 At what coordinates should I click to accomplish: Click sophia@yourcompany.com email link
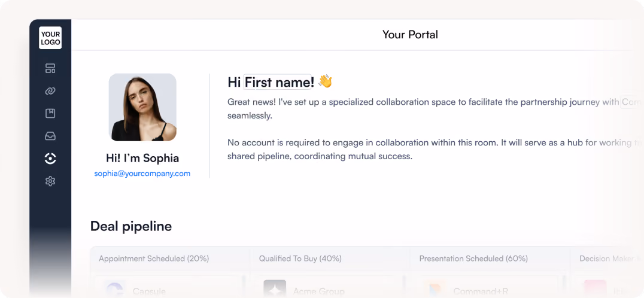point(142,173)
